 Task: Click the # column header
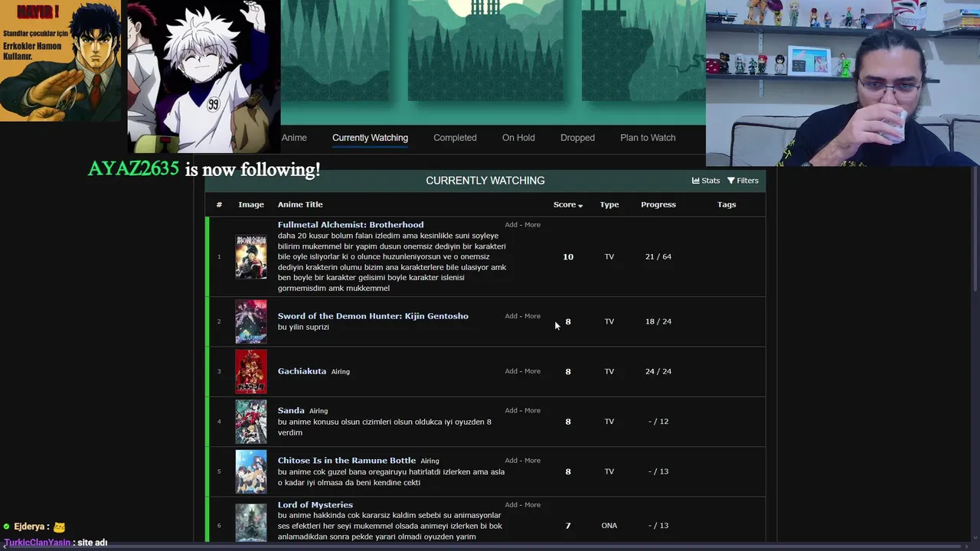[219, 205]
